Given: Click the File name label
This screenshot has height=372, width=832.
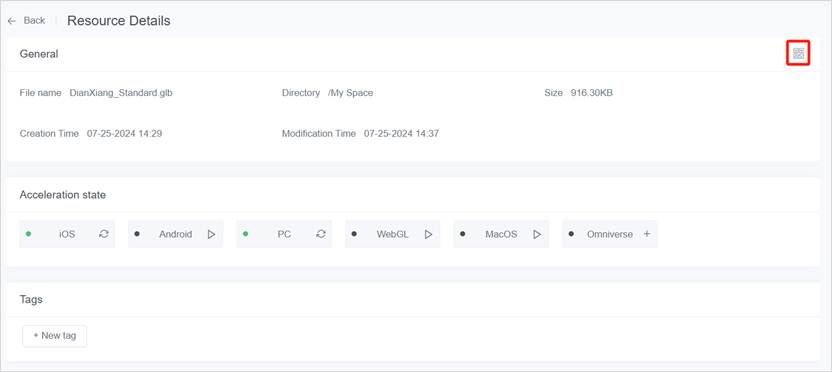Looking at the screenshot, I should tap(40, 93).
